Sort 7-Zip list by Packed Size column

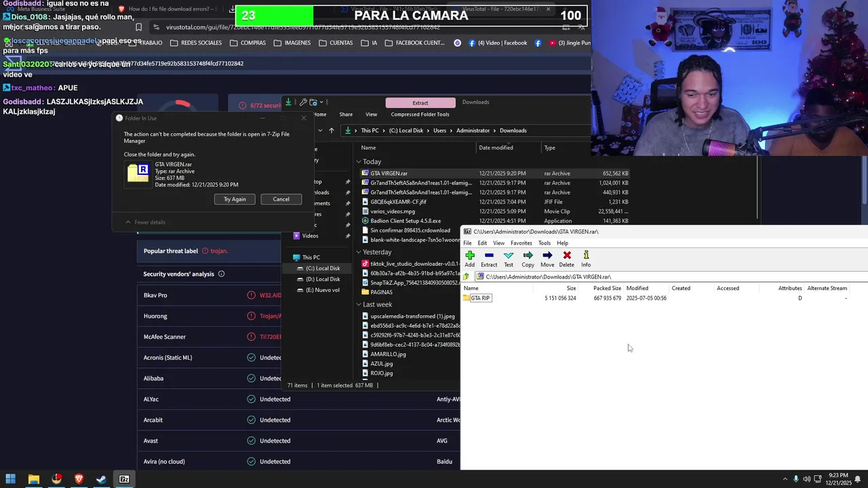(607, 288)
